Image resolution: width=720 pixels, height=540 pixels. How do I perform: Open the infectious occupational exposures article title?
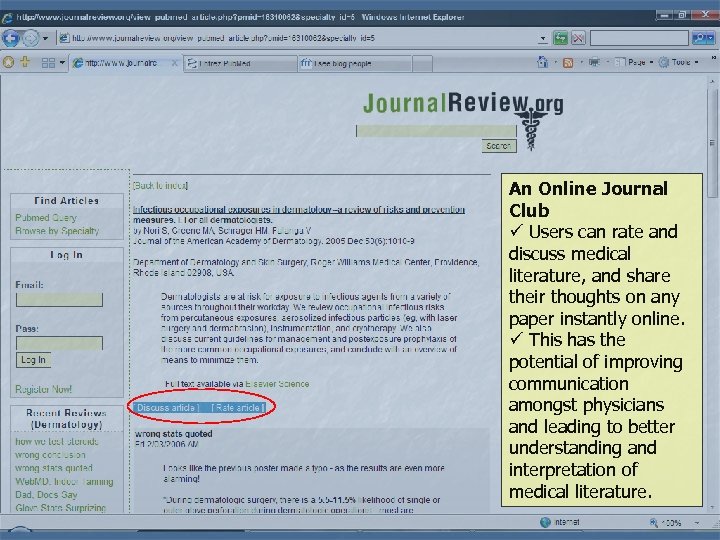tap(299, 209)
